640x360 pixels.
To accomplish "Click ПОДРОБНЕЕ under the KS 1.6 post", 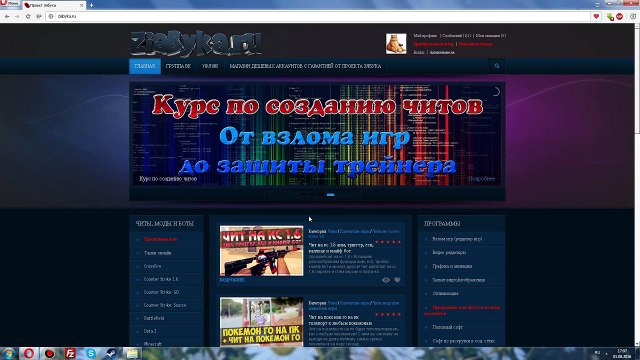I will [232, 280].
